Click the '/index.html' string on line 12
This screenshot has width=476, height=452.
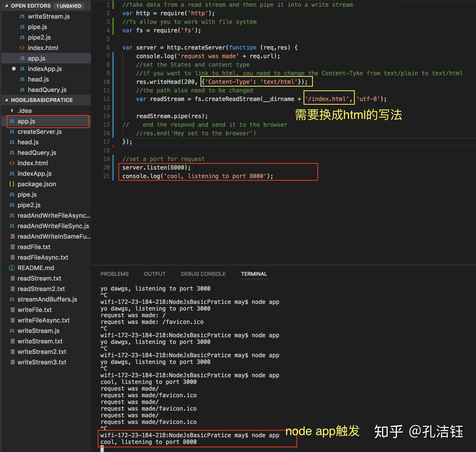tap(327, 99)
